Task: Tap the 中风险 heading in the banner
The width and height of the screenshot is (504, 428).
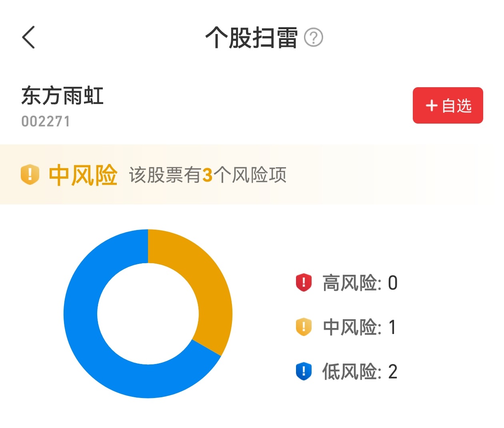Action: 83,175
